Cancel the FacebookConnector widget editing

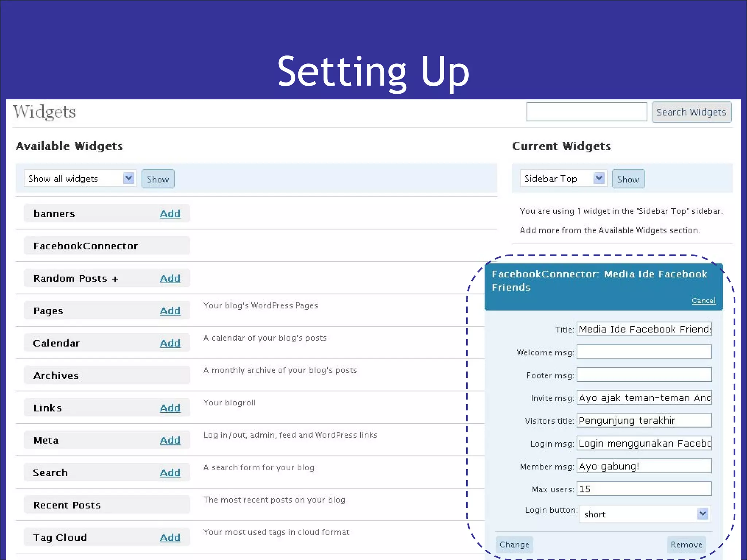(x=703, y=301)
